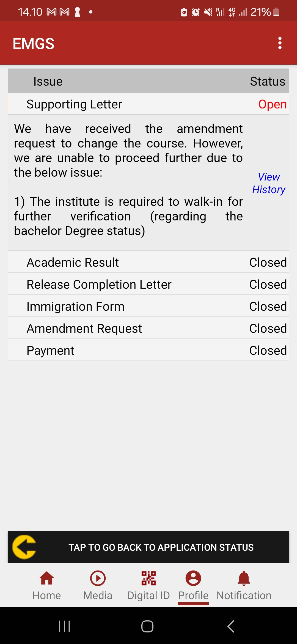Tap the EMGS app title
Screen dimensions: 297x644
[34, 43]
